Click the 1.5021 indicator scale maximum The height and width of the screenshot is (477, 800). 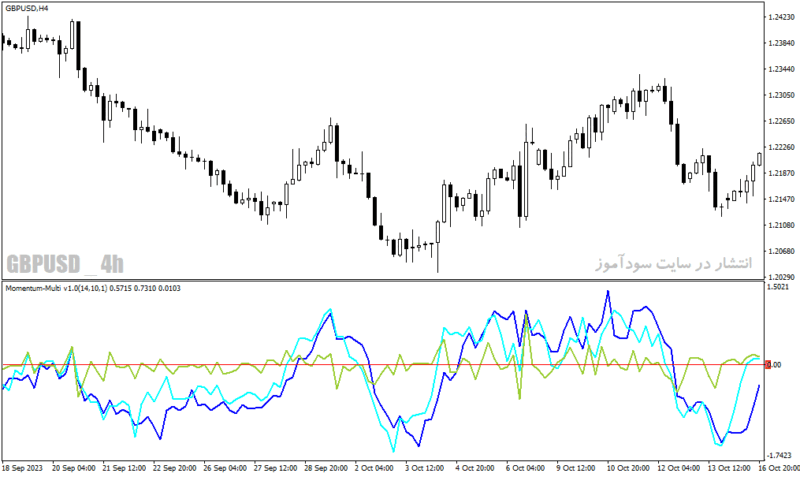click(779, 287)
